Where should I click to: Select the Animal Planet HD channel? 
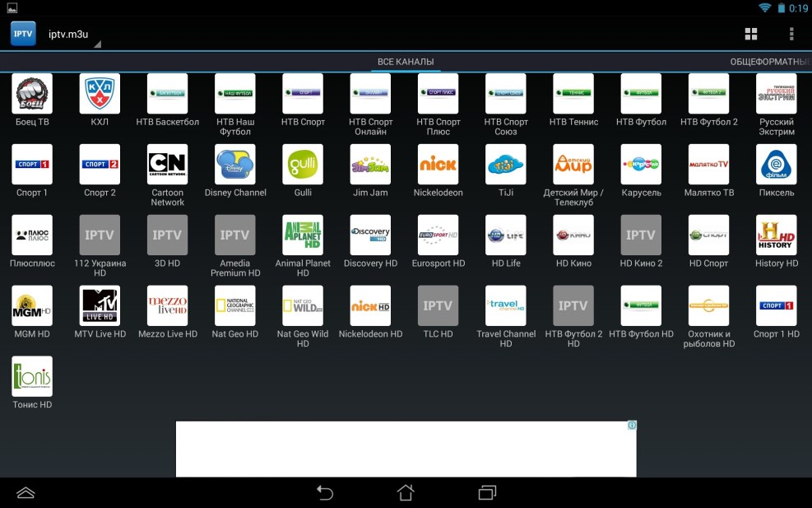pyautogui.click(x=303, y=235)
